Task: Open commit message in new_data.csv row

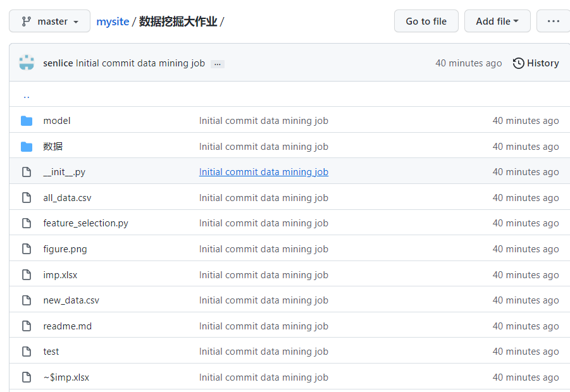Action: 264,300
